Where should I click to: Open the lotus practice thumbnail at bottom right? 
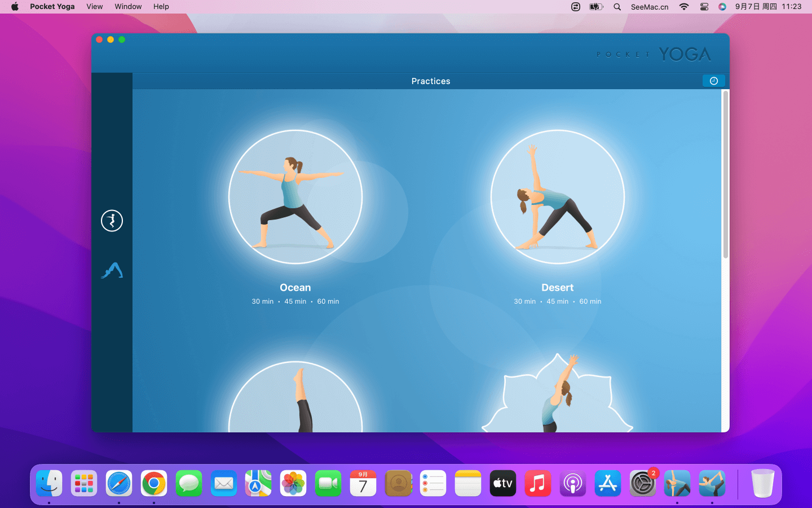[557, 395]
